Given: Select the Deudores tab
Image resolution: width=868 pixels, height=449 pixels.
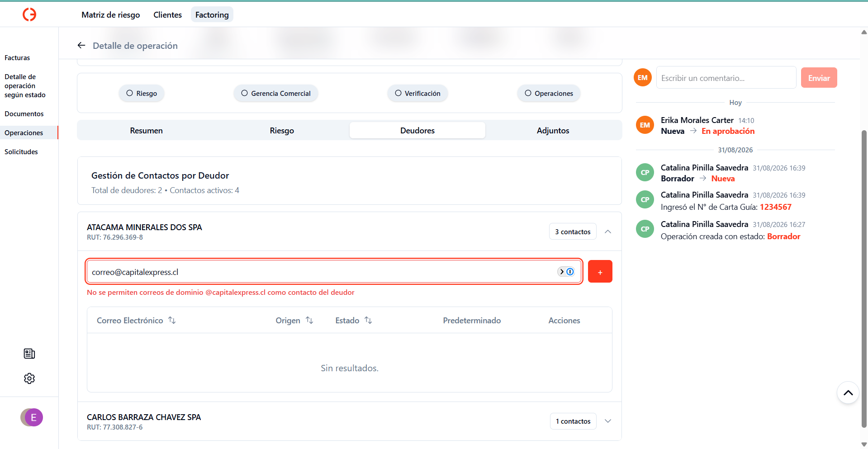Looking at the screenshot, I should (417, 130).
